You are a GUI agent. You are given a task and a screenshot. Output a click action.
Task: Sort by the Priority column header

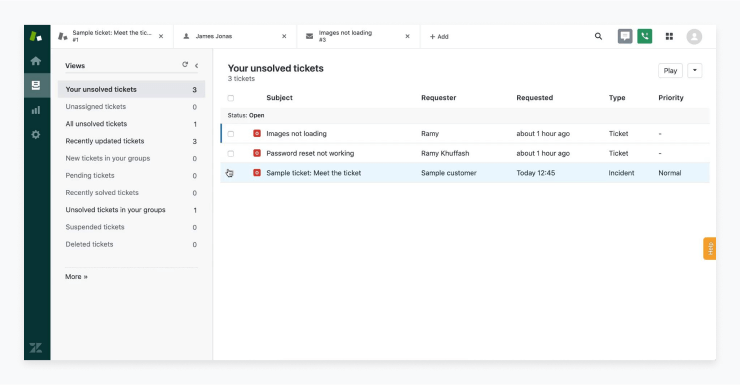(x=671, y=98)
